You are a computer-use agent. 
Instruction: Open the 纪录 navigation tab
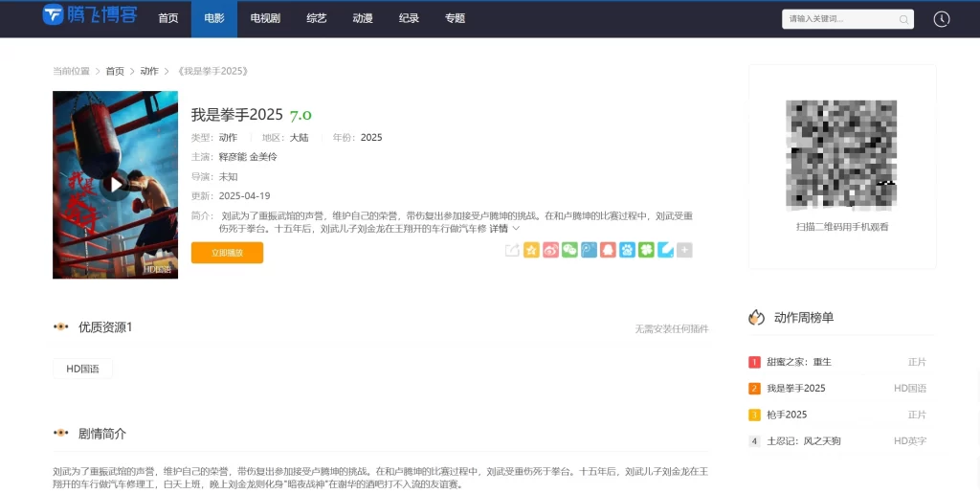pos(409,19)
